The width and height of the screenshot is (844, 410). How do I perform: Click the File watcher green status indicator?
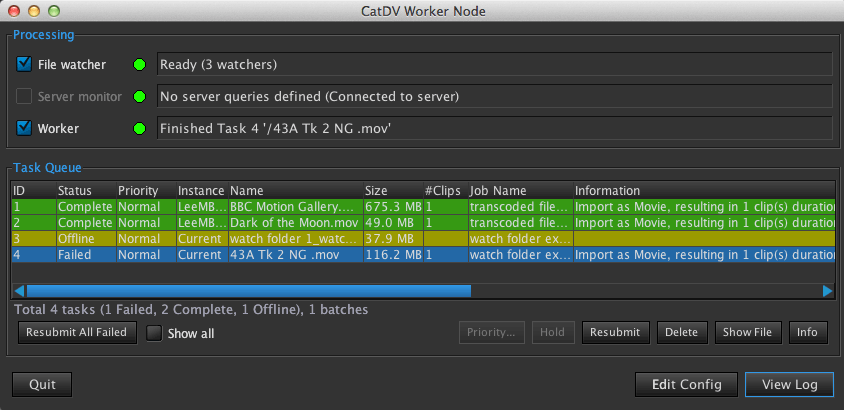pyautogui.click(x=140, y=65)
